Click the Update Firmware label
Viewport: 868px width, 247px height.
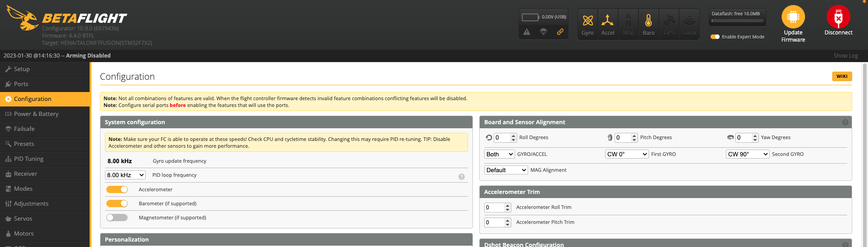[x=793, y=36]
